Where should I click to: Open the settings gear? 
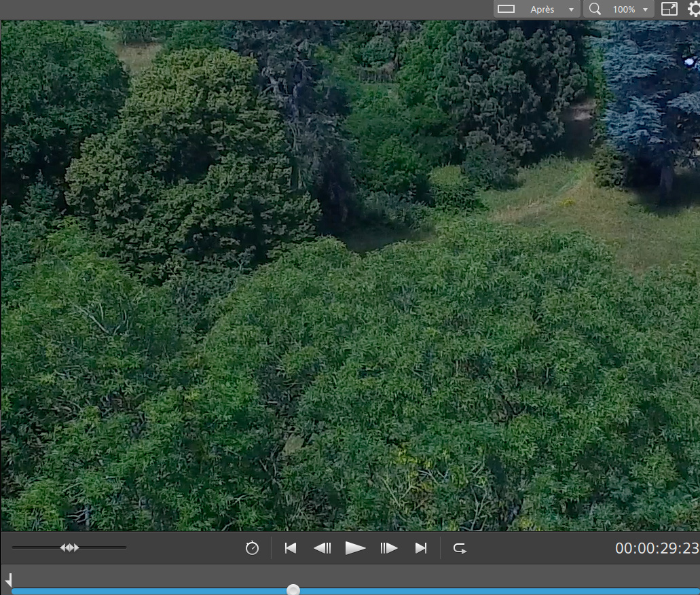point(694,10)
